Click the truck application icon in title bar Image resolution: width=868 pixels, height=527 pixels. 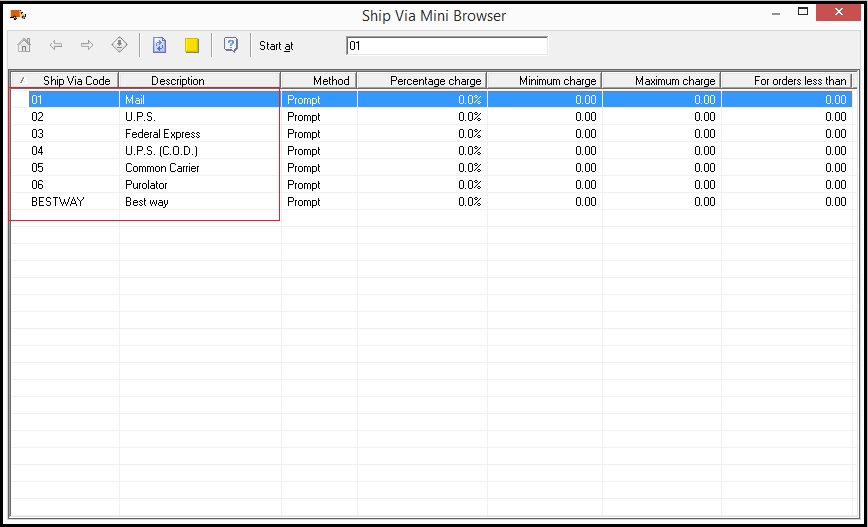18,14
